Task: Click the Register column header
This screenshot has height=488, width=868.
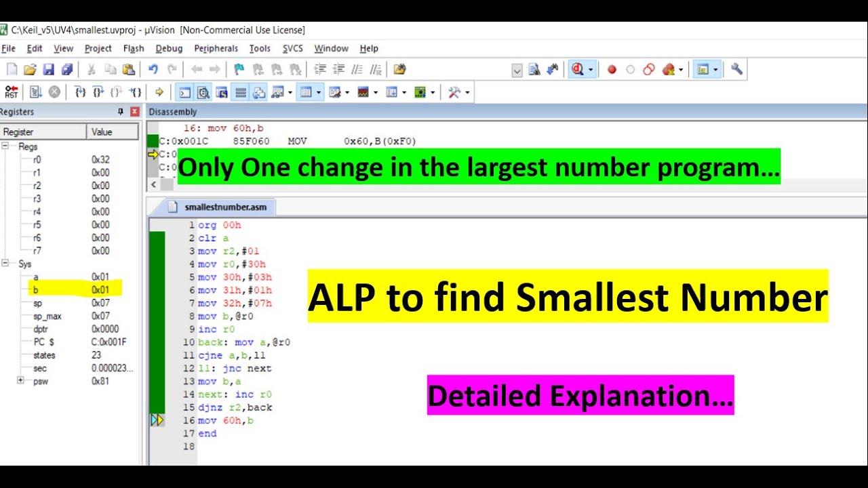Action: 43,131
